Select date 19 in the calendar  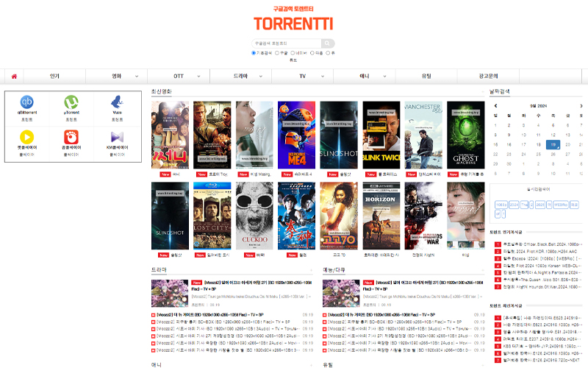point(553,144)
